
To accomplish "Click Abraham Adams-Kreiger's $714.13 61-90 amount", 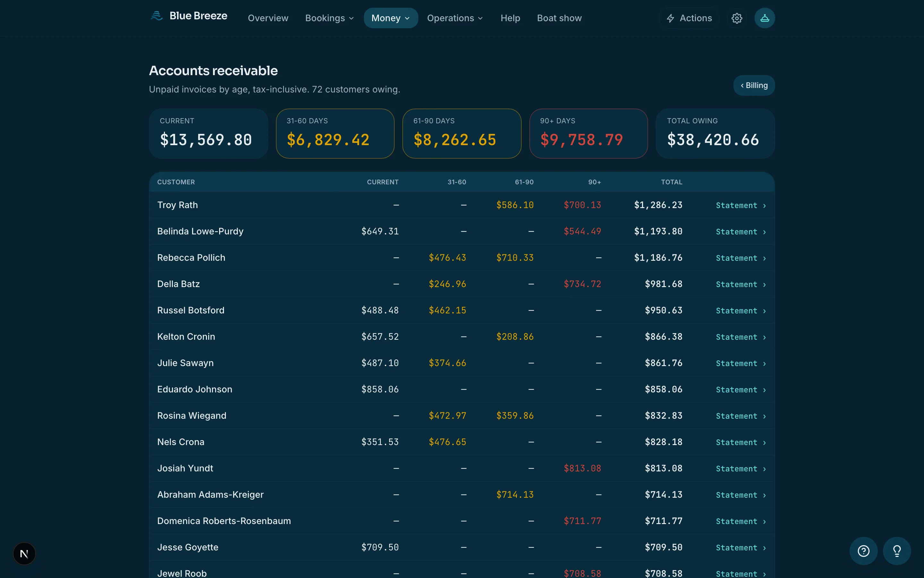I will (515, 495).
